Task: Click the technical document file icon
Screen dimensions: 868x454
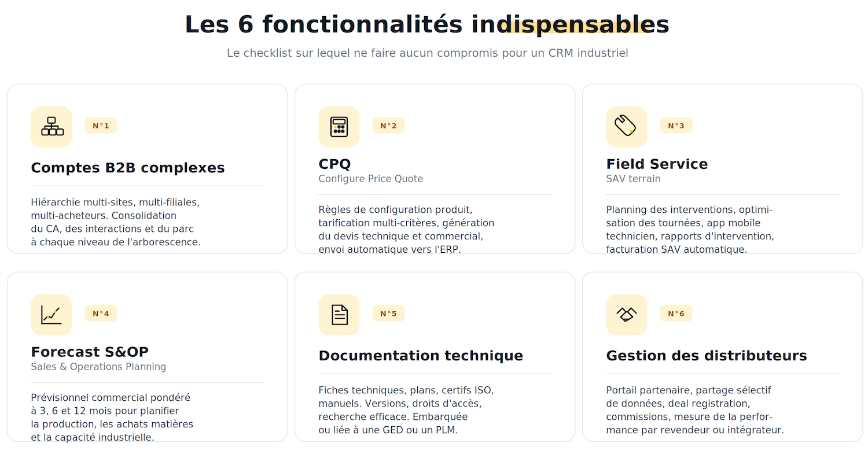Action: [x=339, y=314]
